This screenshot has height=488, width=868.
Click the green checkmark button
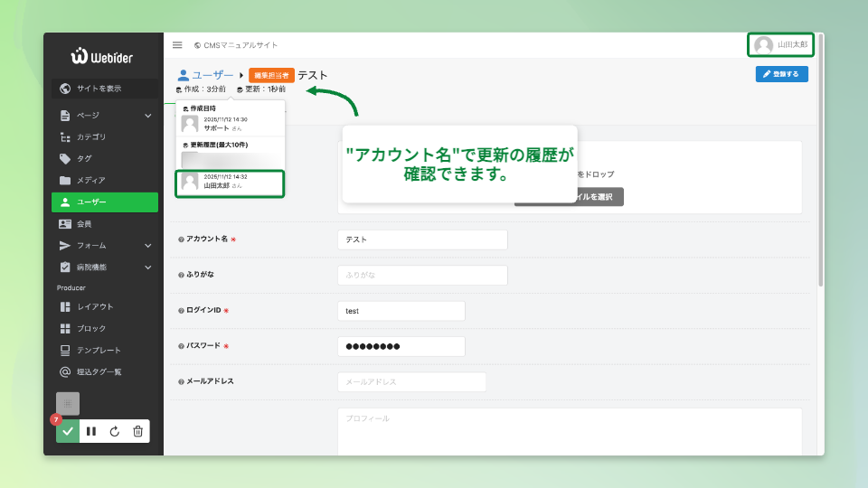point(68,431)
